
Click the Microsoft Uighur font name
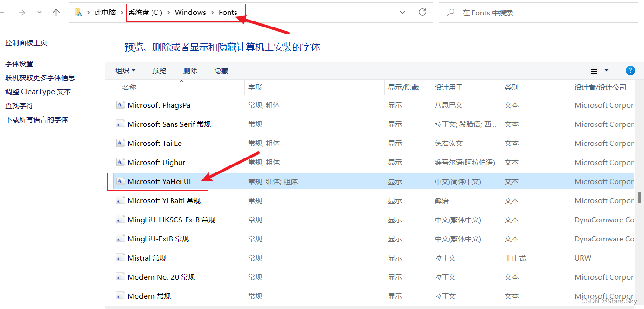point(156,162)
